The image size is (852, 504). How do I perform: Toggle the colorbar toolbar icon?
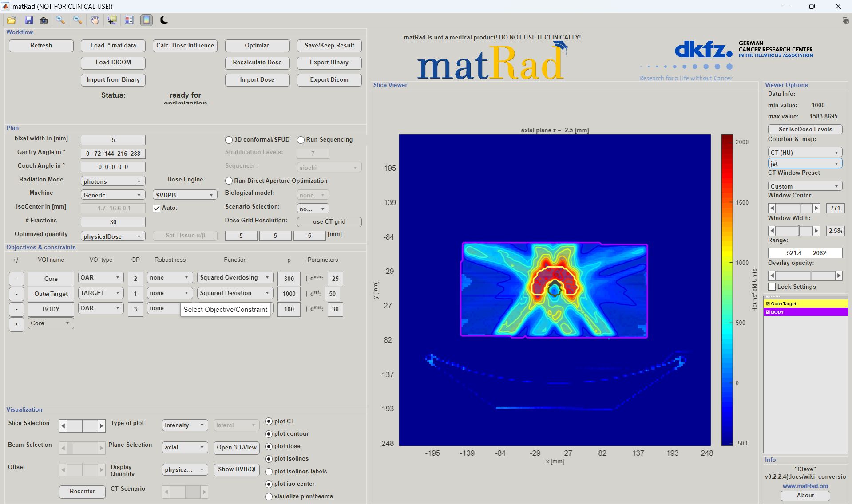[147, 20]
